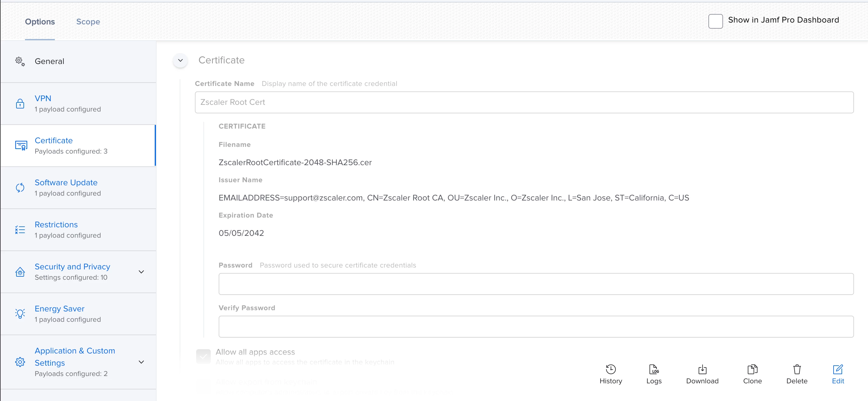Click the Edit button label
868x401 pixels.
coord(838,381)
